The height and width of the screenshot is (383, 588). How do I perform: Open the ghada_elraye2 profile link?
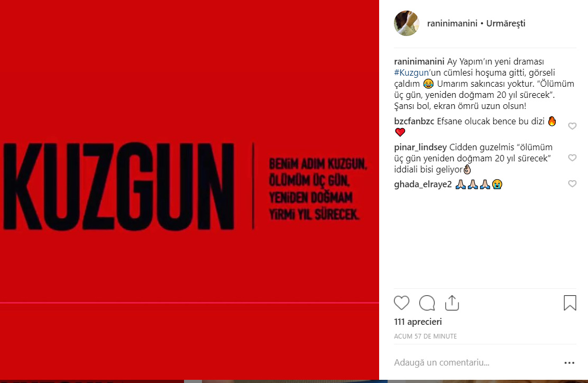423,184
